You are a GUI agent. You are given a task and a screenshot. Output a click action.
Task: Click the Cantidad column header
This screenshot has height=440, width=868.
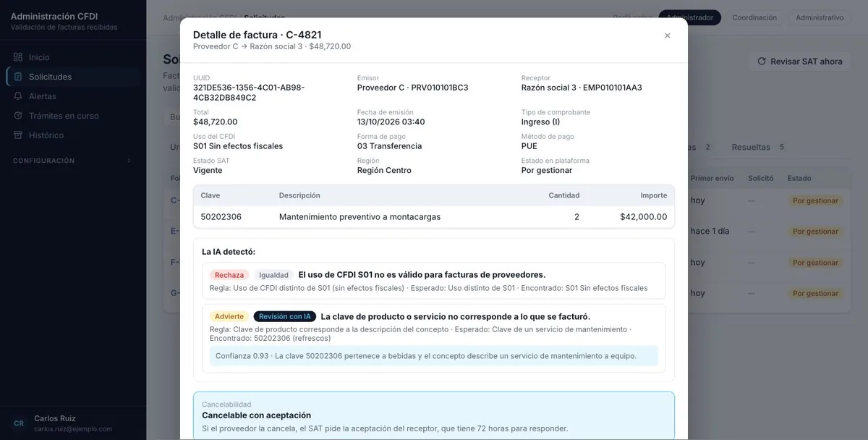564,195
